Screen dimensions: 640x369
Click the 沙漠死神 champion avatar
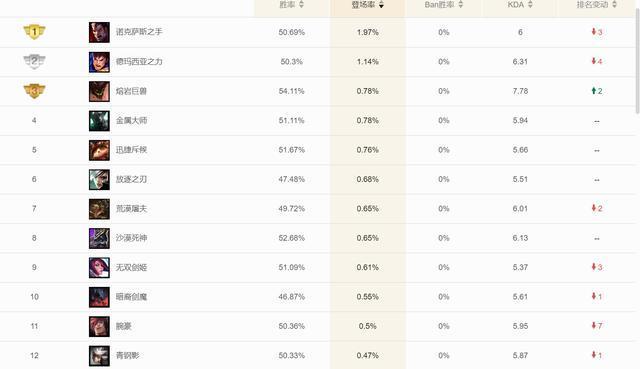[99, 238]
